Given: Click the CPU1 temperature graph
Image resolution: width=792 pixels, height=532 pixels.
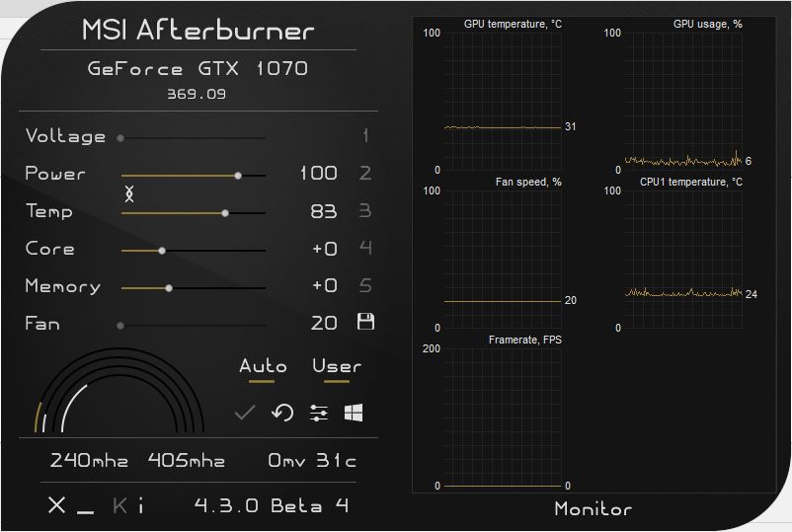Looking at the screenshot, I should [x=683, y=260].
